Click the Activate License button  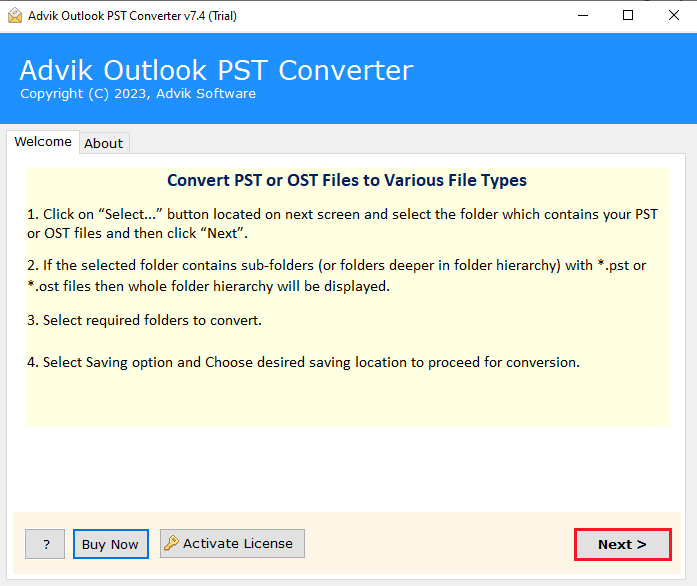pos(232,543)
